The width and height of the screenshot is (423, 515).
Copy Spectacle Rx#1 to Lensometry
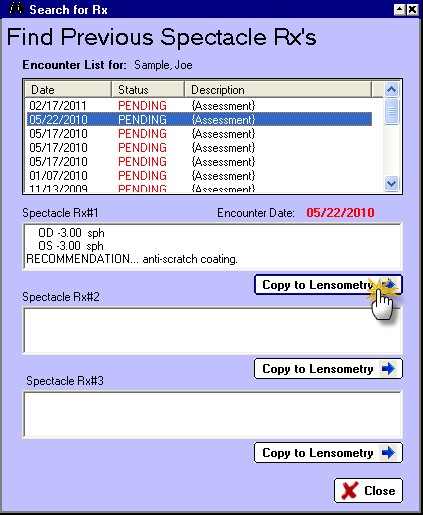point(328,285)
